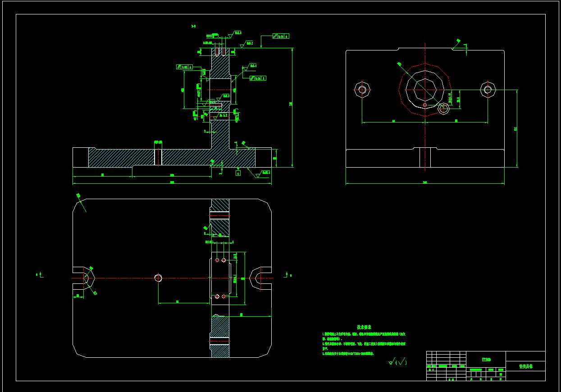Screen dimensions: 561x392
Task: Click the section view label above the section
Action: (x=193, y=27)
